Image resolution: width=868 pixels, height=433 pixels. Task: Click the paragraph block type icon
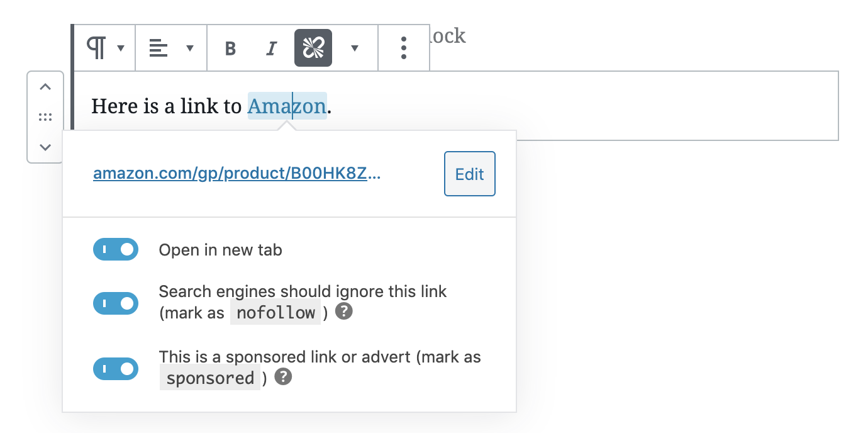point(96,48)
